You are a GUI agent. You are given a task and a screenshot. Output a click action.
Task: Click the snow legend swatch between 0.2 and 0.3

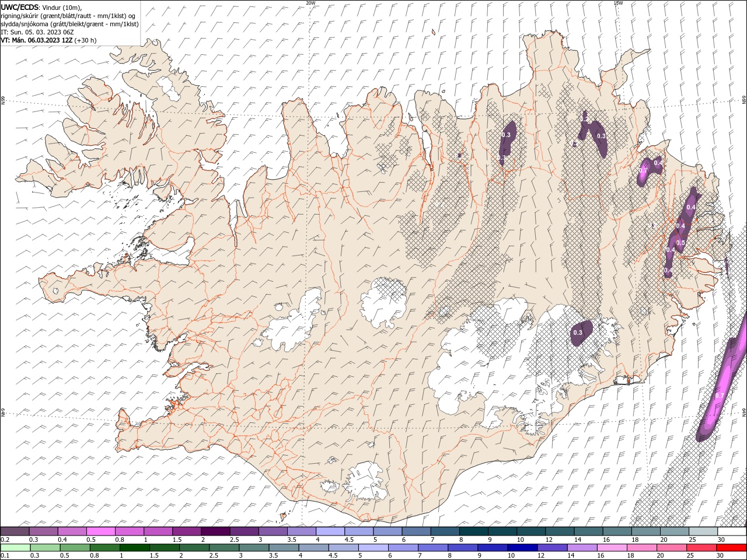(15, 531)
